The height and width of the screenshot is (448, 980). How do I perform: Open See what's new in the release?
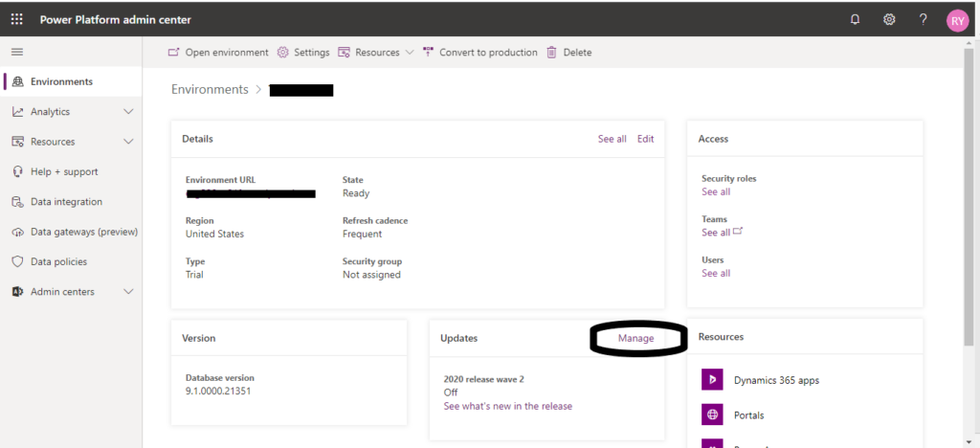[507, 406]
